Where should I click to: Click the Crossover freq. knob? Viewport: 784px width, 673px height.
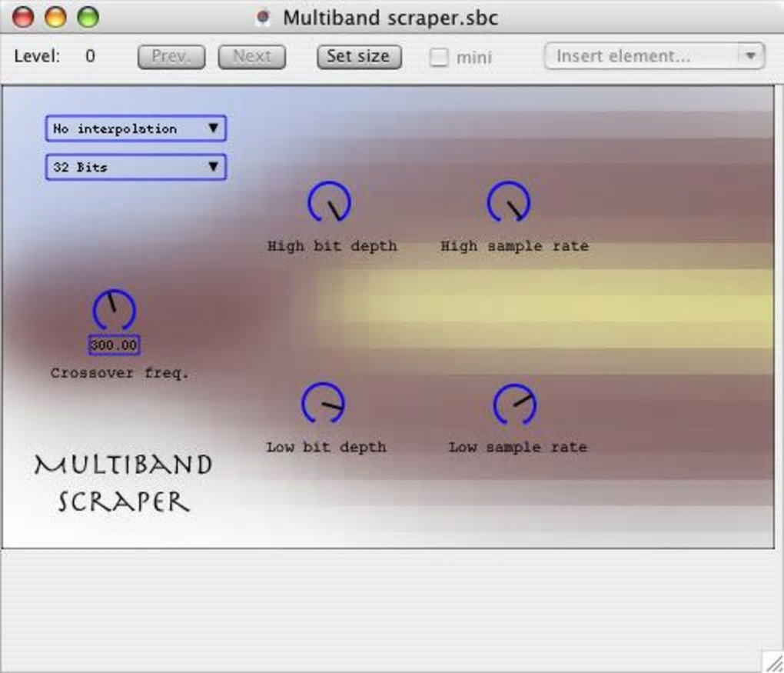pyautogui.click(x=114, y=310)
